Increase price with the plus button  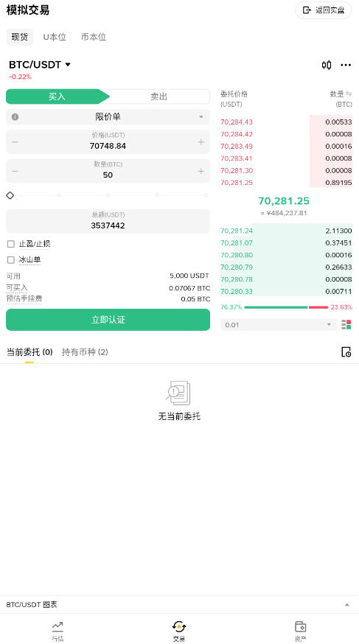tap(201, 142)
